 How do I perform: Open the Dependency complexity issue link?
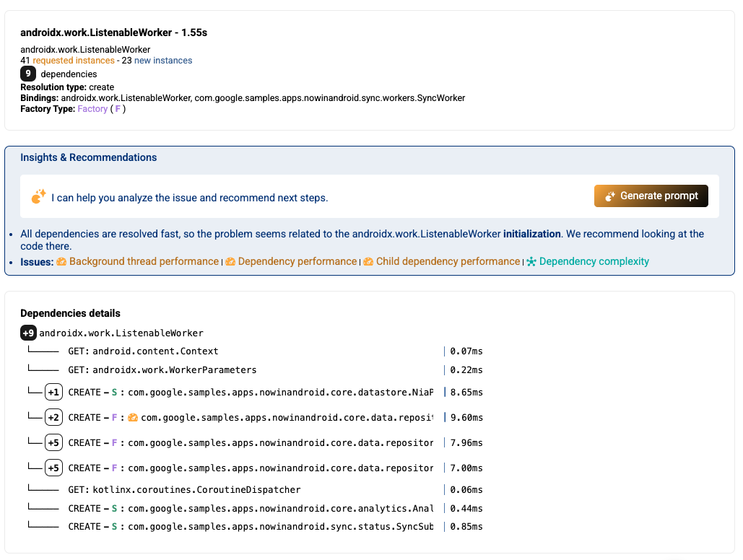point(594,262)
